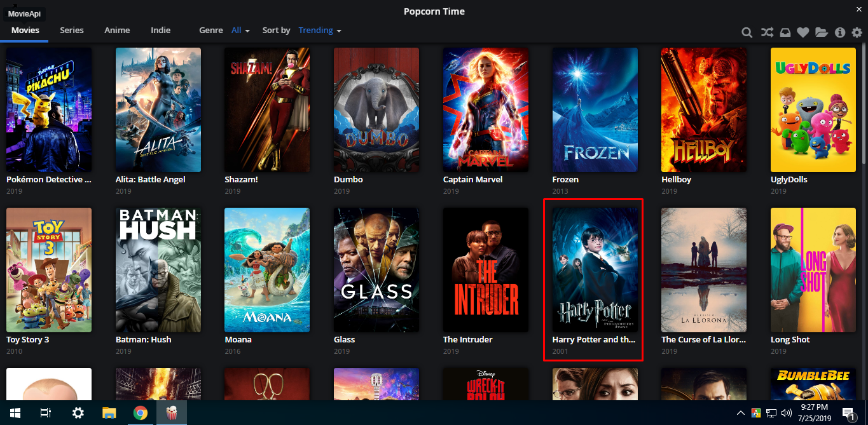Click the "Hellboy" title text
This screenshot has height=425, width=868.
[677, 180]
